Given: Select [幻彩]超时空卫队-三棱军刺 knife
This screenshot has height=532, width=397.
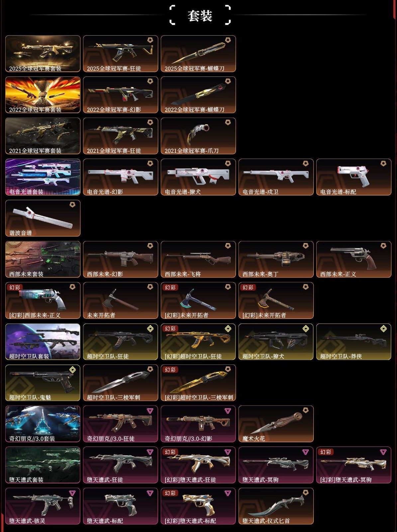Looking at the screenshot, I should point(198,383).
